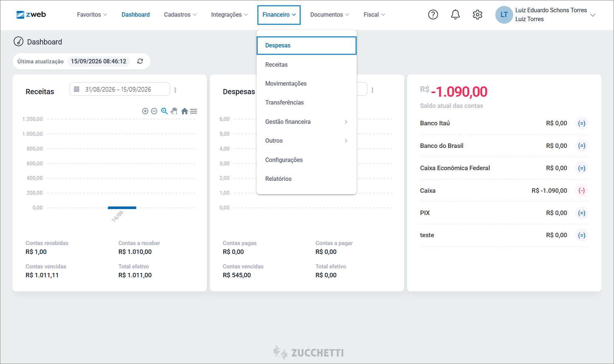Open the chart hamburger menu
614x364 pixels.
194,111
